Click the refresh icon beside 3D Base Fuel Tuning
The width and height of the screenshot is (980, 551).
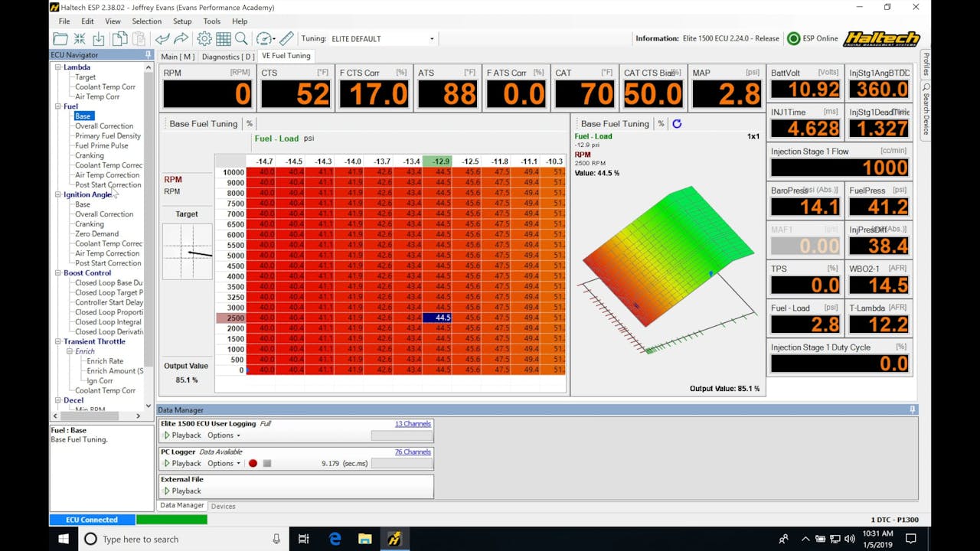click(677, 123)
